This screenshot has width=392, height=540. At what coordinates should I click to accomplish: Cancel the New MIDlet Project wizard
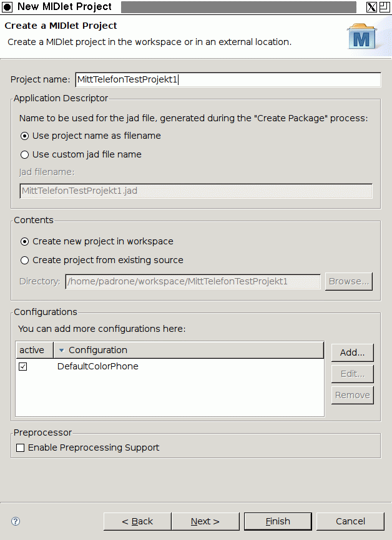[350, 521]
